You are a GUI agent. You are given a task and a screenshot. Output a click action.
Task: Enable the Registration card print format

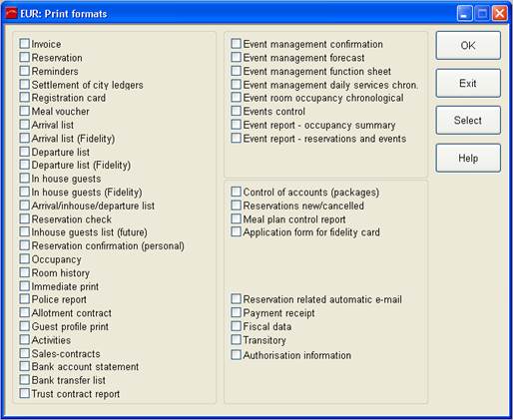(24, 98)
